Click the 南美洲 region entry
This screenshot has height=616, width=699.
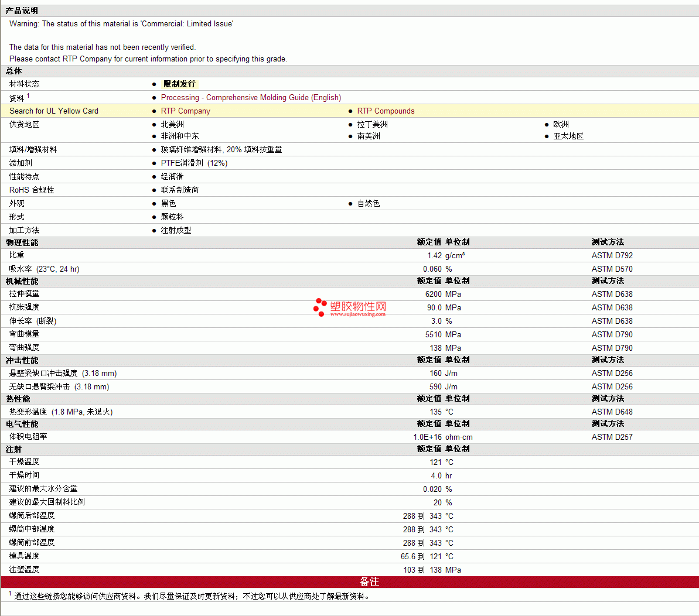pos(369,136)
